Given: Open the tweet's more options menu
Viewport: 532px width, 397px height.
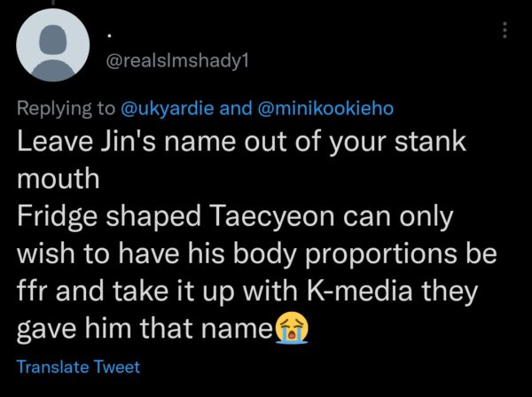Looking at the screenshot, I should pyautogui.click(x=505, y=30).
